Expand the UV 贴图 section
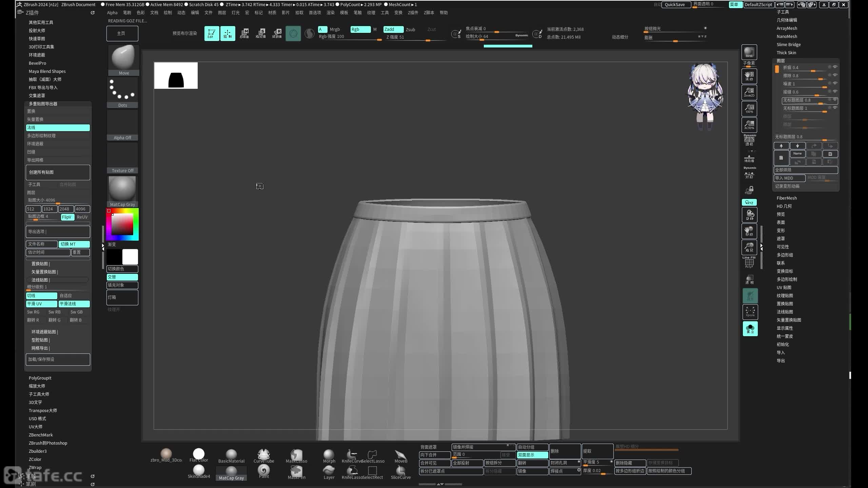 click(x=784, y=288)
